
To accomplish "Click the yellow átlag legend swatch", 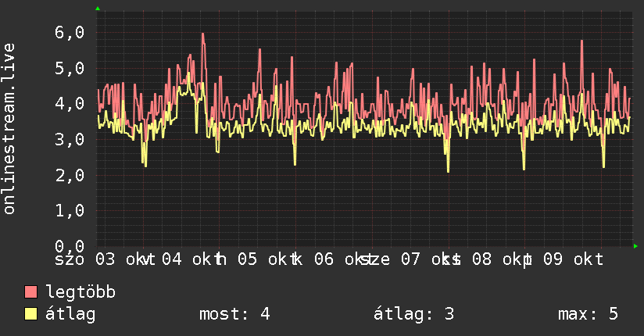I will point(30,314).
